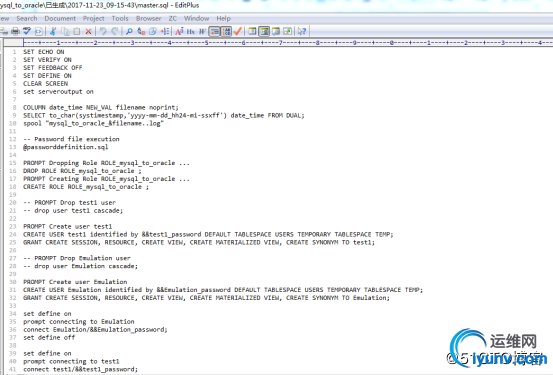Open the Search menu
The image size is (553, 375).
pyautogui.click(x=26, y=18)
